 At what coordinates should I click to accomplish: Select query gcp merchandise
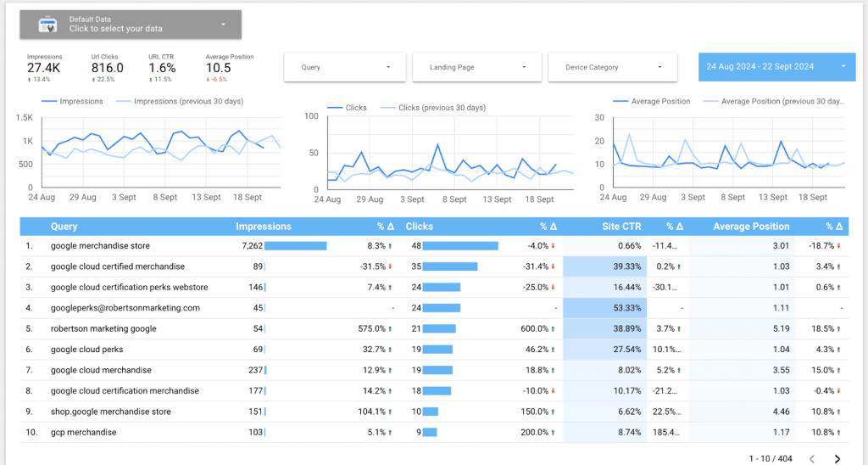[x=84, y=432]
